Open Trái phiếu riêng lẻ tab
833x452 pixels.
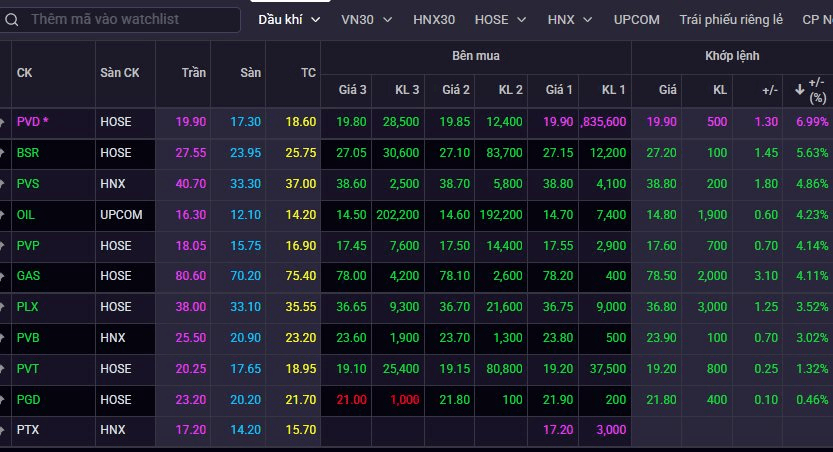pos(731,20)
